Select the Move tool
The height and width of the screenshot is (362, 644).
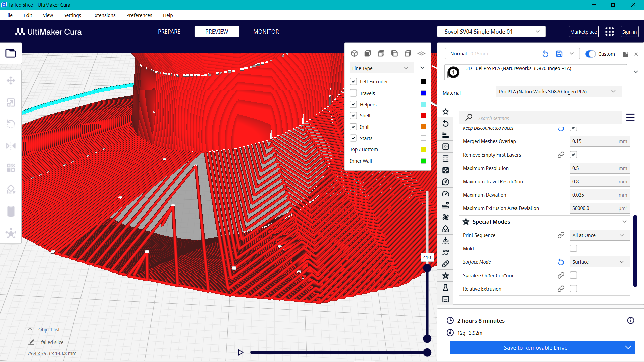pos(11,80)
